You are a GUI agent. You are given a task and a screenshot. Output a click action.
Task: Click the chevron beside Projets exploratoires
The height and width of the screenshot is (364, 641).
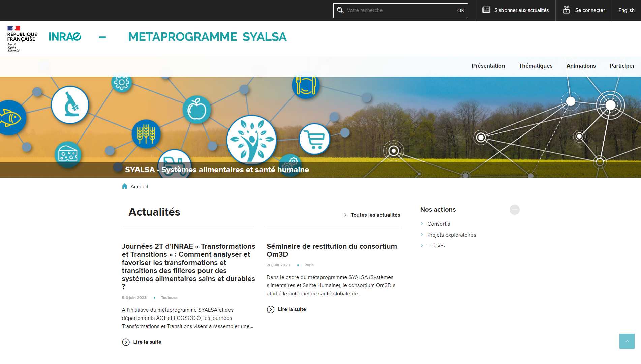[x=422, y=235]
